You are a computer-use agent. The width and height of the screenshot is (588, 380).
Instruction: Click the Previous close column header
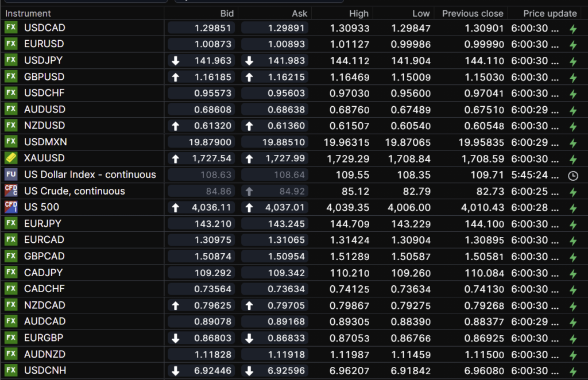pos(472,13)
